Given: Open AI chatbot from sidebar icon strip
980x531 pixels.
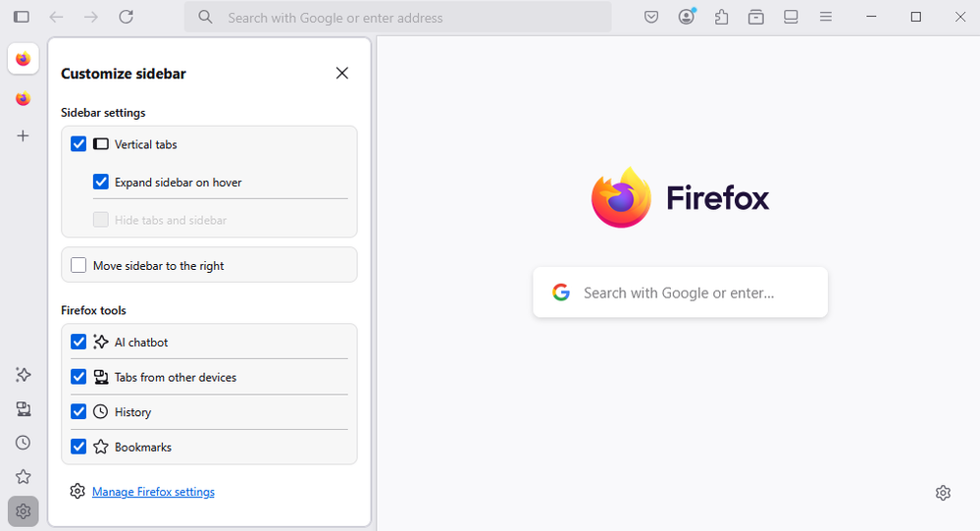Looking at the screenshot, I should click(x=23, y=375).
